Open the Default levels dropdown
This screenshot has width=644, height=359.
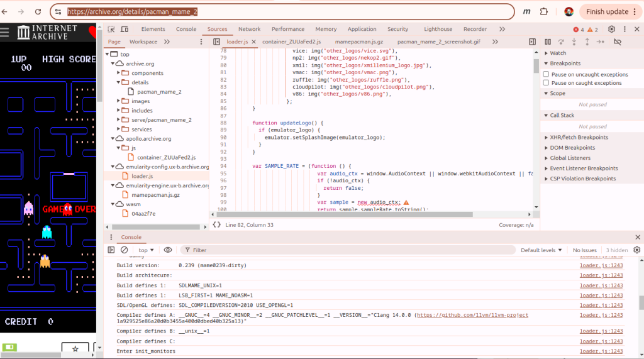[541, 250]
